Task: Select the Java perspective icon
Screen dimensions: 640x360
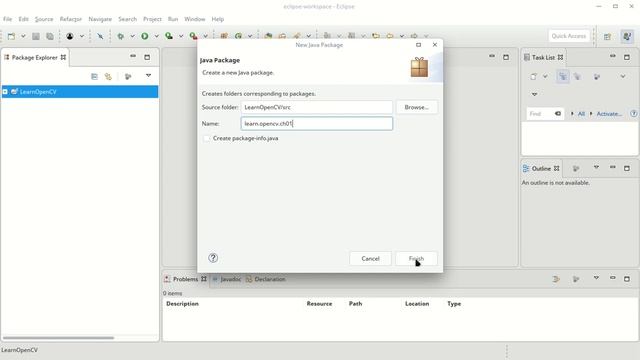Action: coord(627,36)
